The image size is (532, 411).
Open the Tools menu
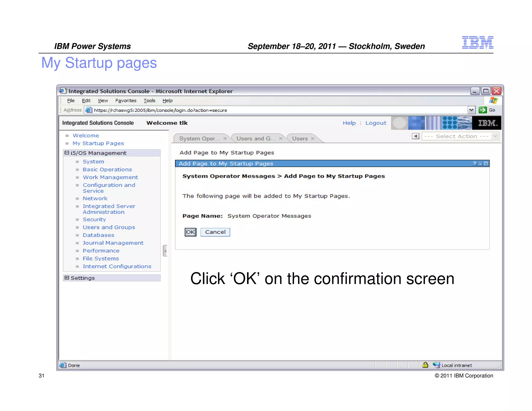pos(149,101)
